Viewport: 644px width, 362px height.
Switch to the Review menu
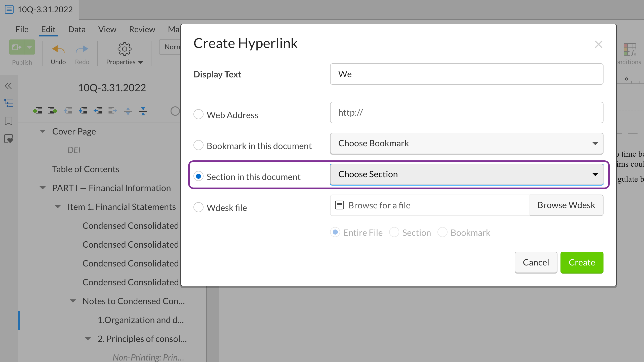tap(142, 29)
